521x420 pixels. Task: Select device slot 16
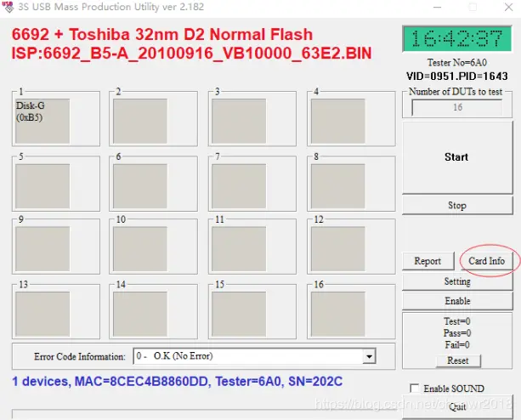coord(337,314)
